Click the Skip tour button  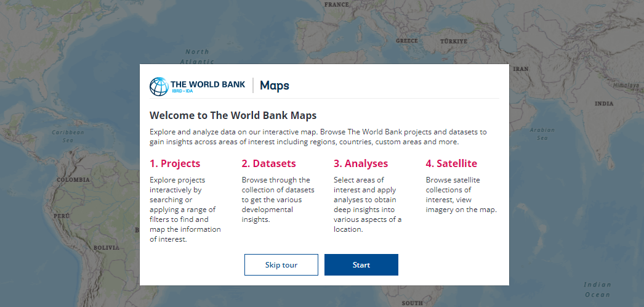[281, 264]
